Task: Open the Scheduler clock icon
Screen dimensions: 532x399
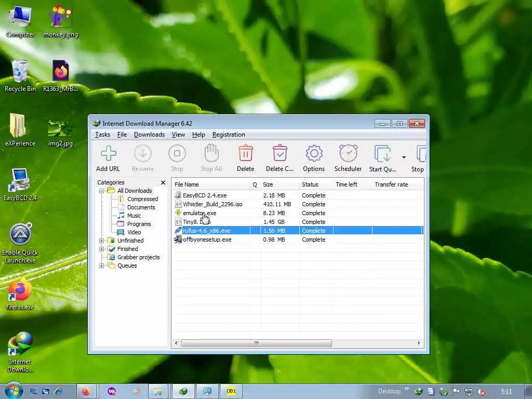Action: point(348,158)
